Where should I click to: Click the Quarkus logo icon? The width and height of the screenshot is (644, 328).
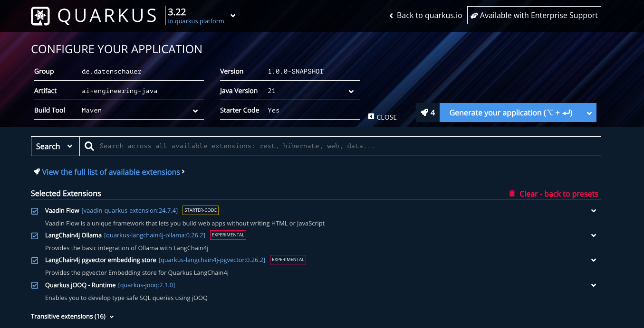[40, 16]
